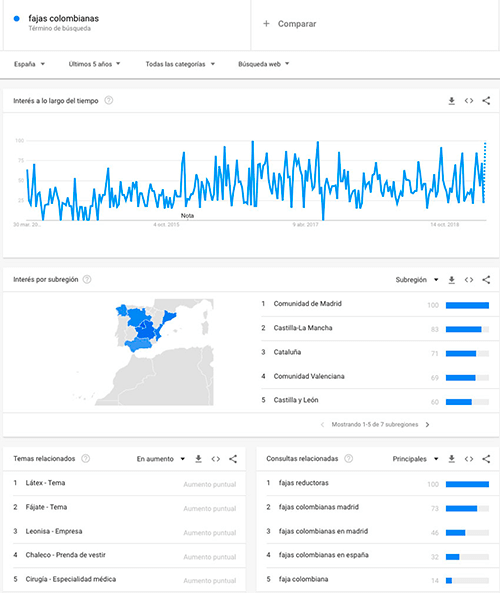This screenshot has height=593, width=500.
Task: Open the fajas reductoras related query
Action: click(x=303, y=483)
